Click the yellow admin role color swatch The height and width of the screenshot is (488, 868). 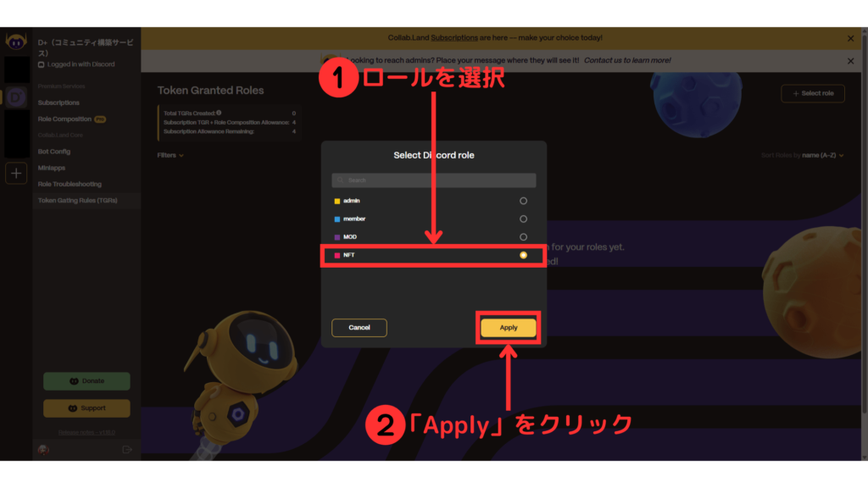coord(337,201)
